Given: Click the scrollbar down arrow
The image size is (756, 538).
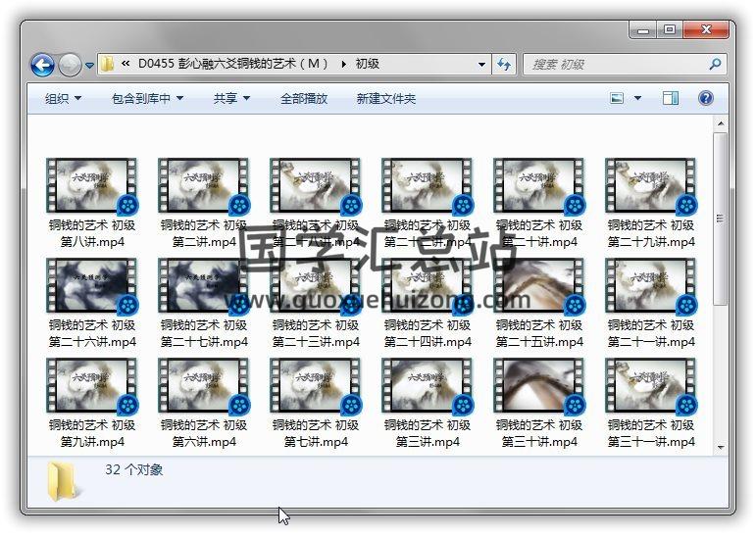Looking at the screenshot, I should pyautogui.click(x=721, y=448).
